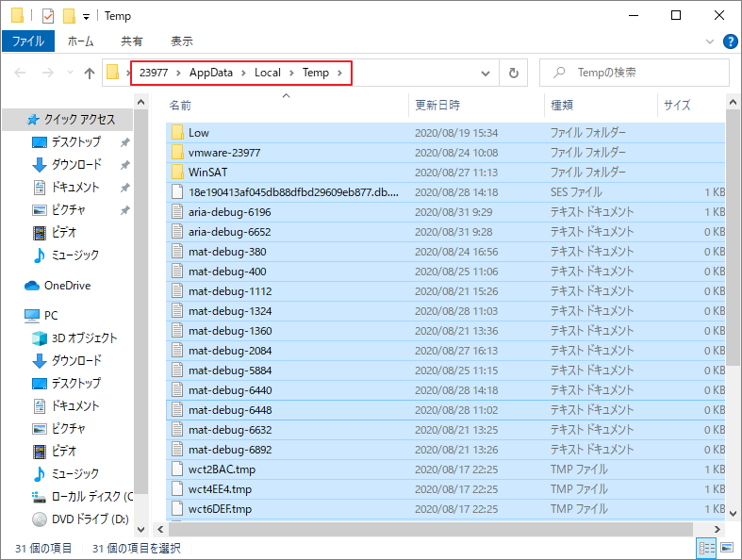Image resolution: width=742 pixels, height=560 pixels.
Task: Open the 表示 ribbon tab
Action: 182,41
